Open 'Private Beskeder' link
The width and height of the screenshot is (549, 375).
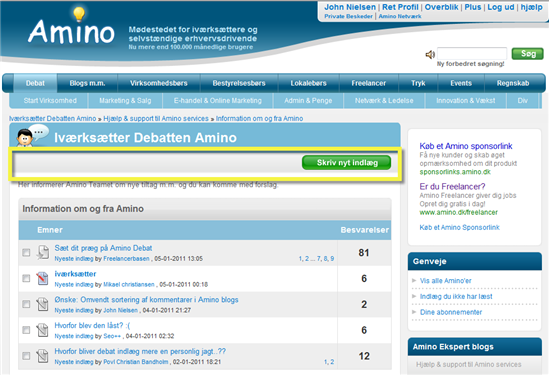point(348,16)
